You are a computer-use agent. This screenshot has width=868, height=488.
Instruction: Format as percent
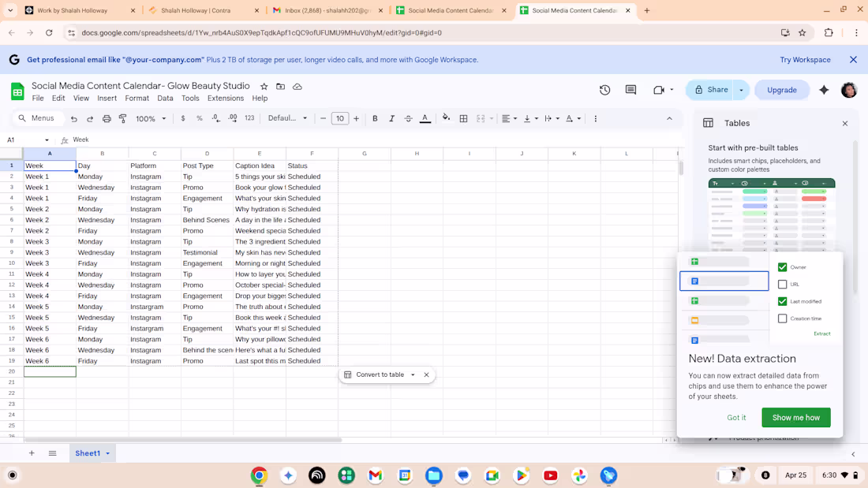(x=200, y=118)
